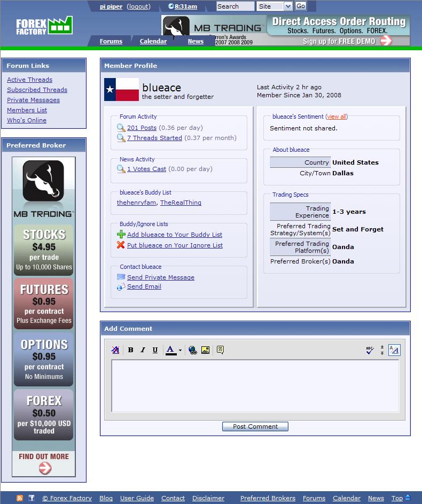
Task: Click the insert image icon
Action: 205,350
